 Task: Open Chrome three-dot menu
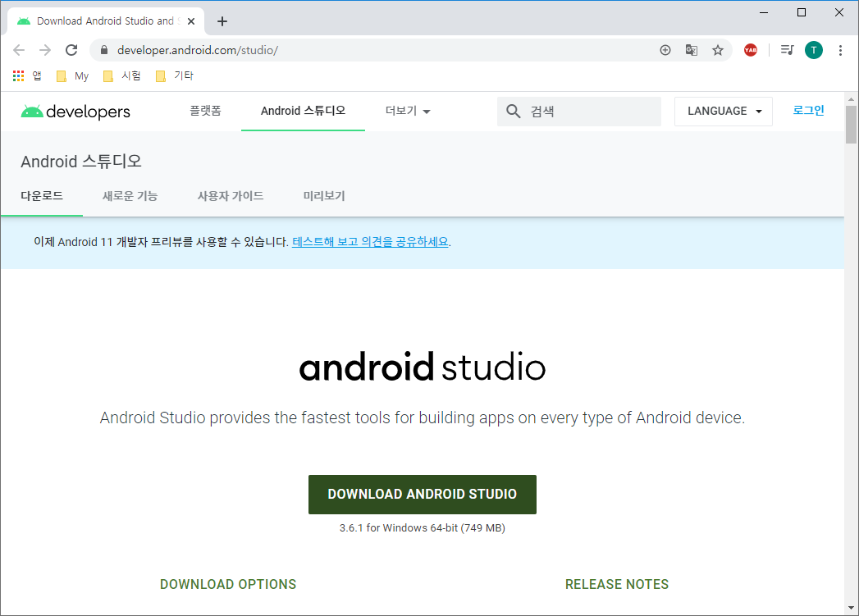(x=840, y=50)
